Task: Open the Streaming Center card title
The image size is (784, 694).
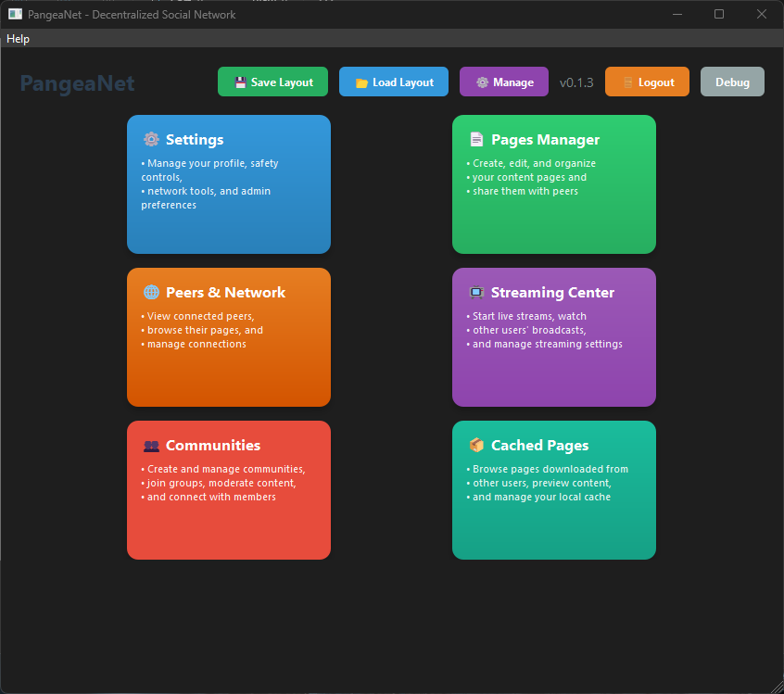Action: tap(552, 293)
